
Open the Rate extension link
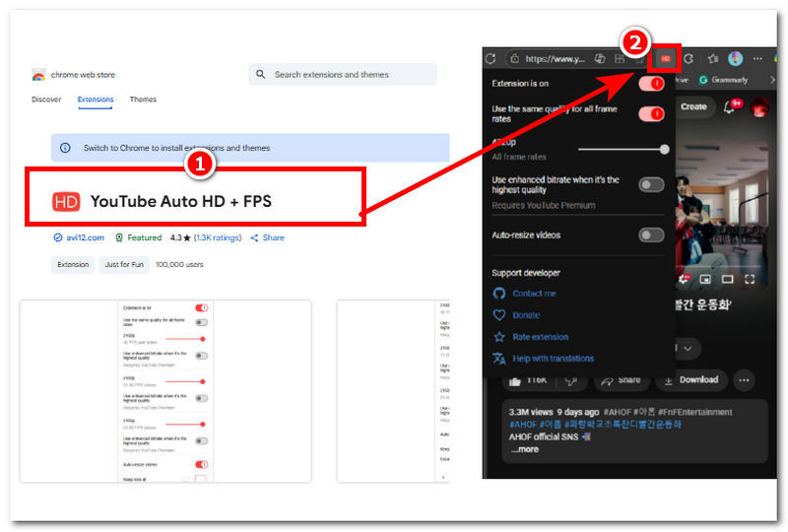coord(540,337)
